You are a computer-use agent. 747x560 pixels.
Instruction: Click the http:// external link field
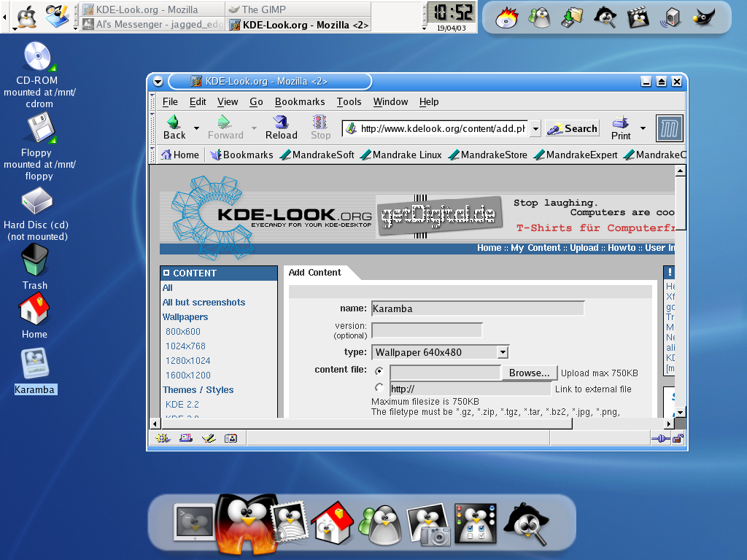pos(470,389)
